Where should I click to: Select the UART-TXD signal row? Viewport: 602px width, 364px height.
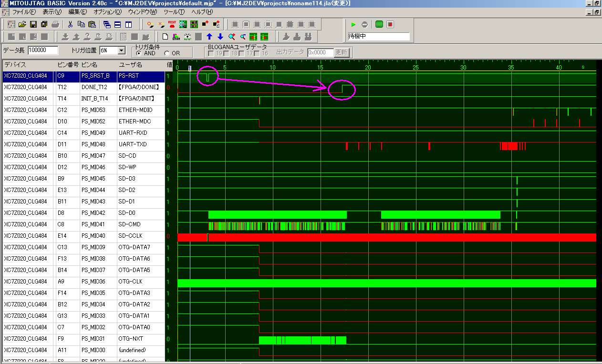(x=133, y=144)
